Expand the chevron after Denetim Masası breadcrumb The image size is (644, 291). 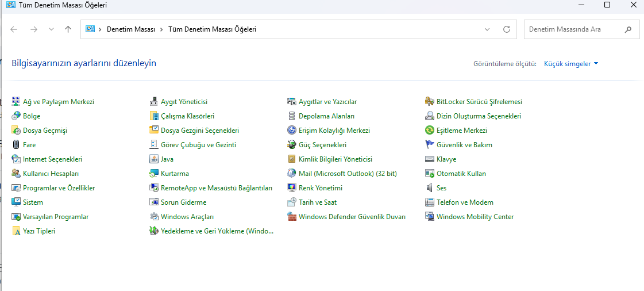(x=161, y=29)
